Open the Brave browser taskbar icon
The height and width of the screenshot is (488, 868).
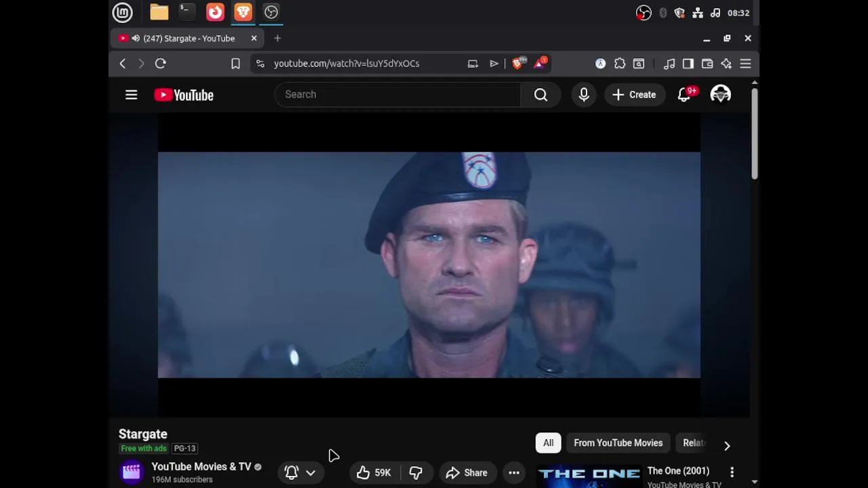(x=243, y=12)
